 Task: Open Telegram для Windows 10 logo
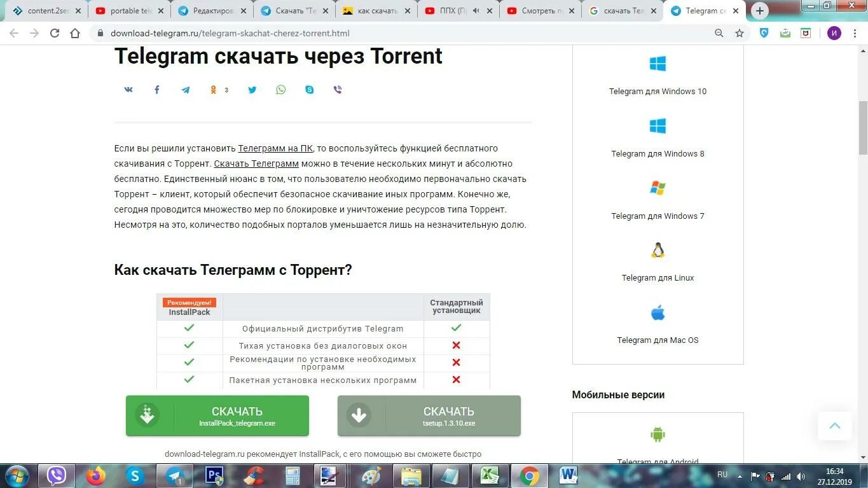tap(658, 64)
